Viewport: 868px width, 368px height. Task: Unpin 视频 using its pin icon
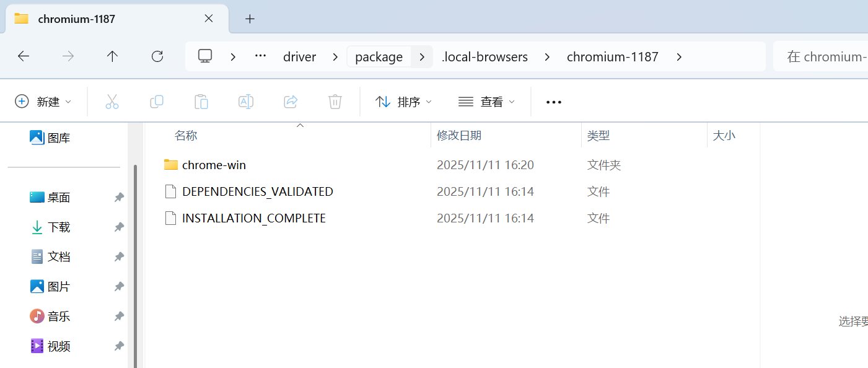(x=119, y=346)
